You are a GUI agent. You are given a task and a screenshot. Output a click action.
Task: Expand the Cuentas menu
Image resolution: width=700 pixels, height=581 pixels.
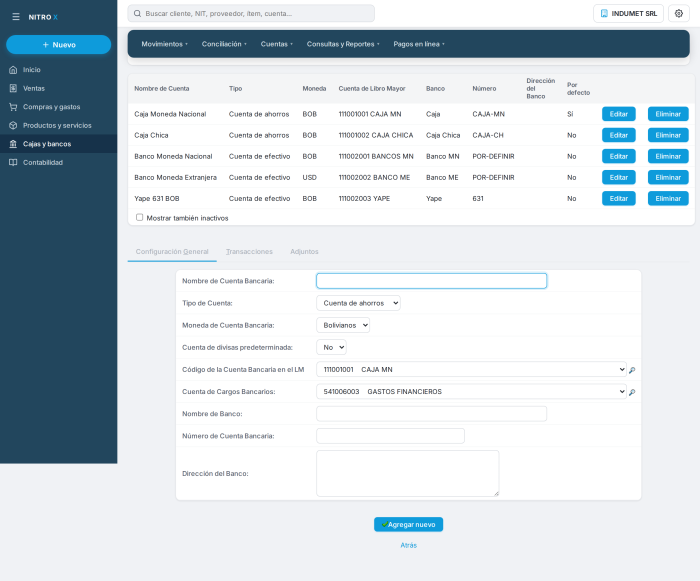[x=276, y=44]
